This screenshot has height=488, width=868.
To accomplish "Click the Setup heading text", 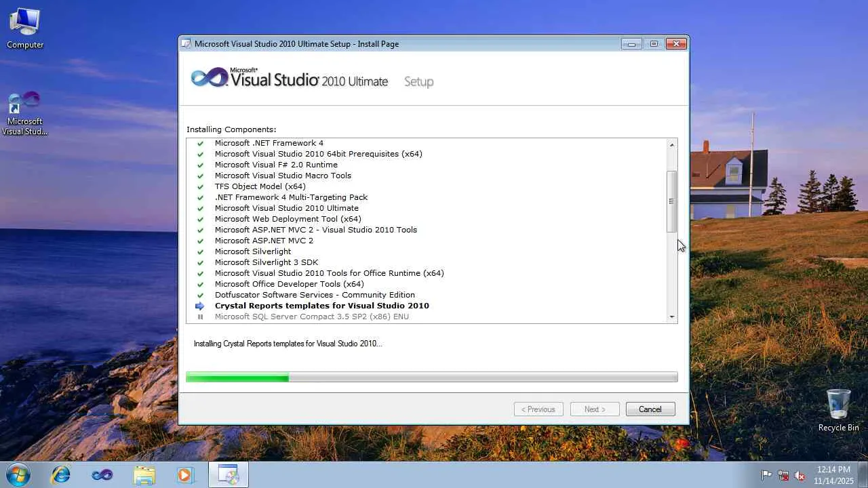I will coord(418,81).
